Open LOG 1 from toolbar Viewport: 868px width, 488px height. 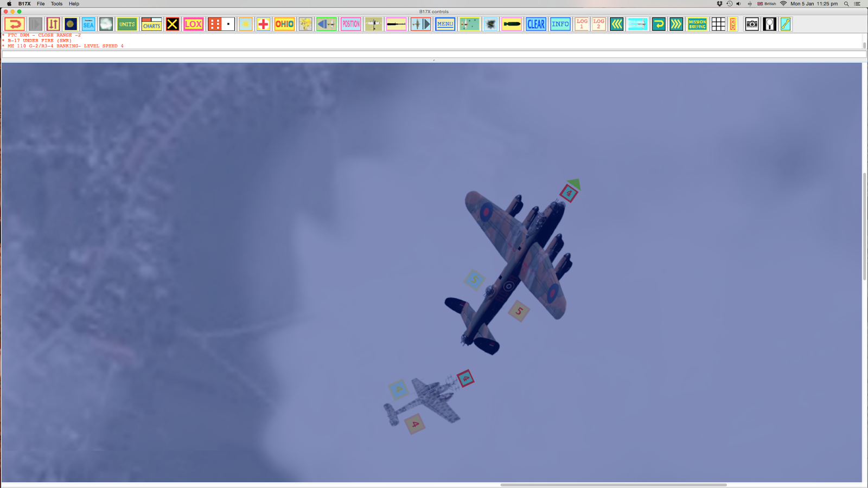tap(582, 24)
